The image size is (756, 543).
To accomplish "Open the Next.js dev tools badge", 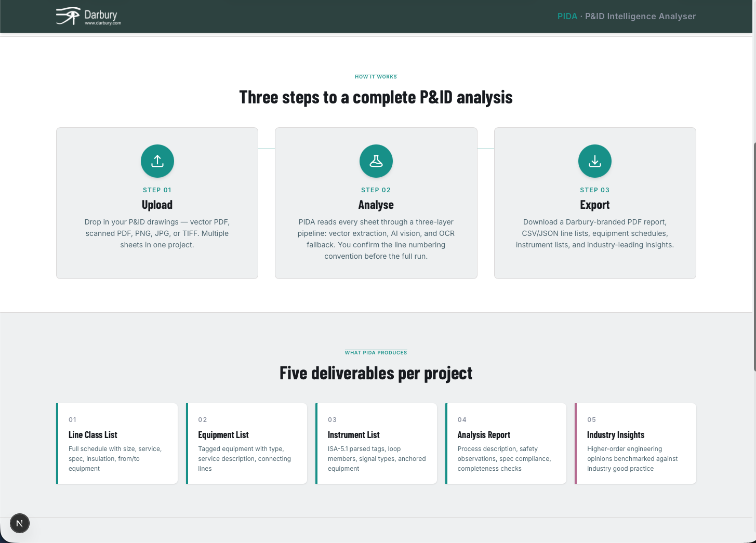I will [20, 523].
